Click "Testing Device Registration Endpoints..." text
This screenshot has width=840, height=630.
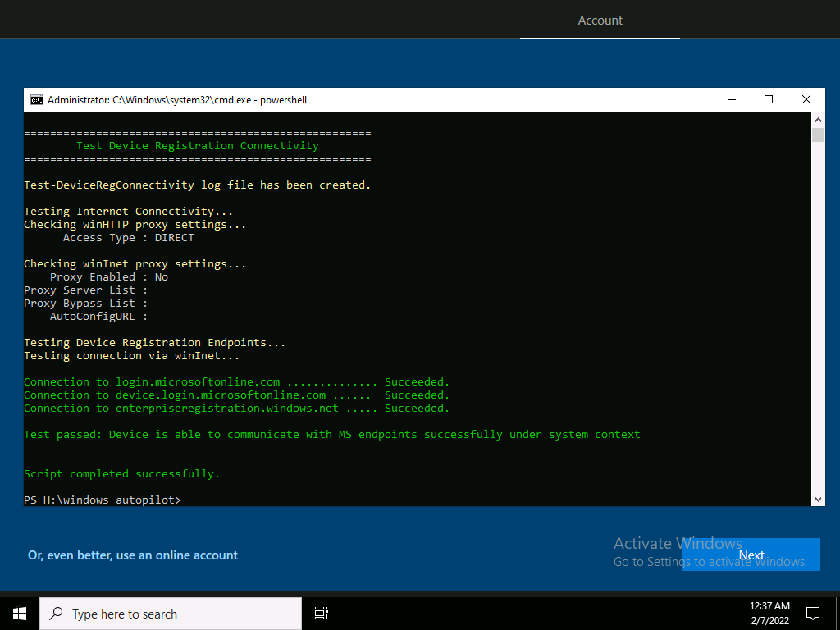coord(155,342)
